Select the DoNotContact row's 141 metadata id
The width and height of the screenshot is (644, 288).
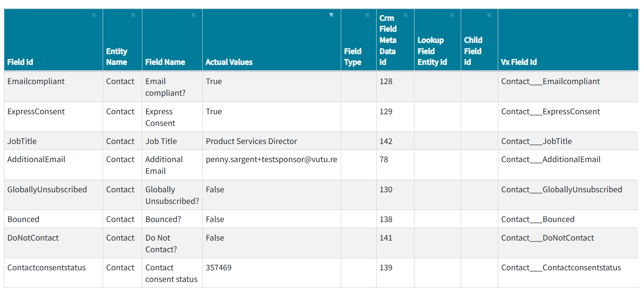click(386, 238)
